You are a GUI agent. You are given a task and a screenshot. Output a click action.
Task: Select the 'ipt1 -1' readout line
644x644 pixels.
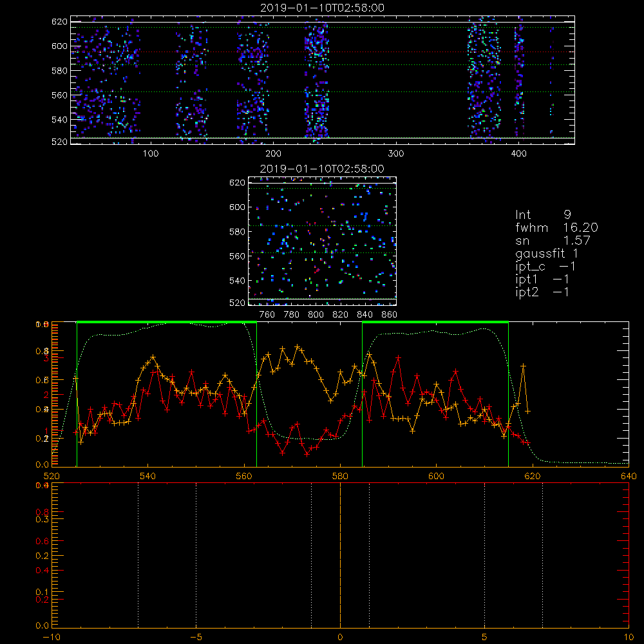(x=542, y=279)
